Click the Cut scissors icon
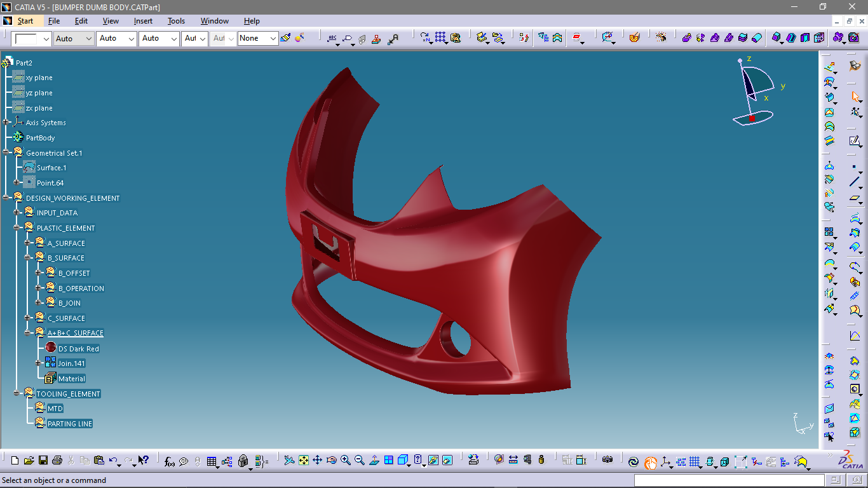 point(71,460)
